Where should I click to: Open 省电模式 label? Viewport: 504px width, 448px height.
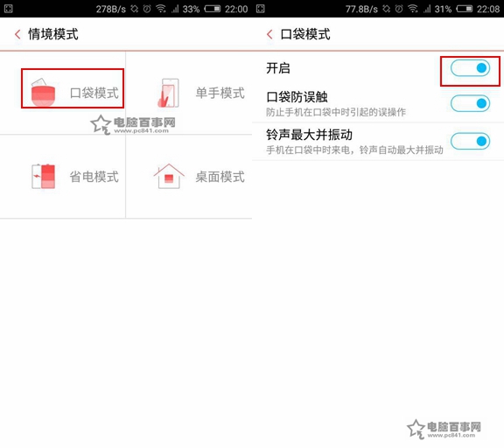(94, 177)
